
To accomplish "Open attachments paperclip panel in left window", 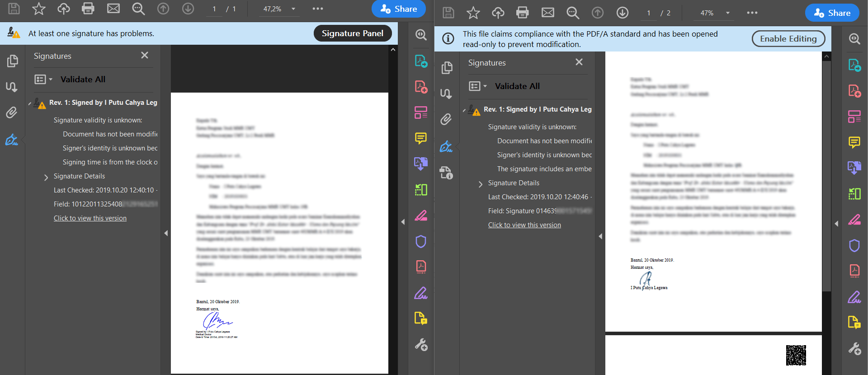I will (12, 112).
